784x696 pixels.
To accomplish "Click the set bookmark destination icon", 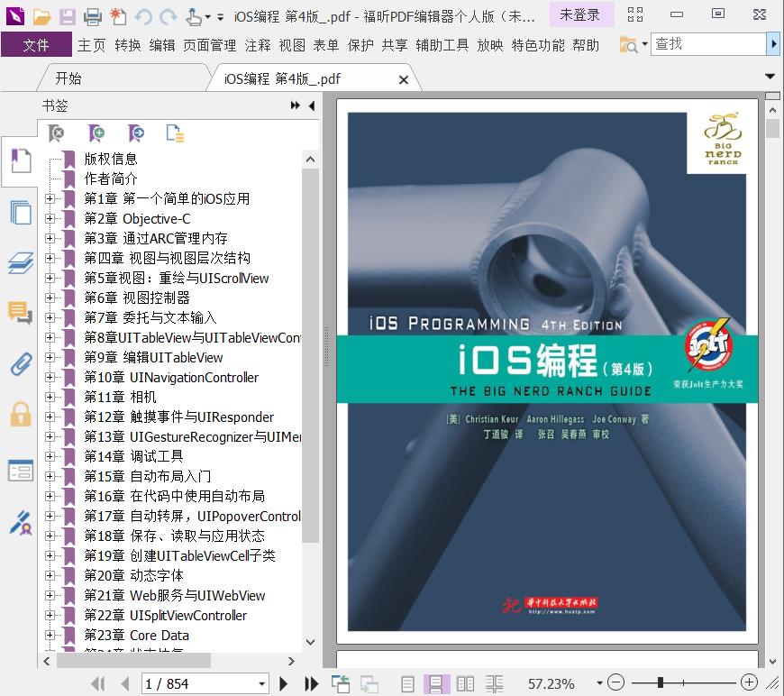I will (x=135, y=133).
